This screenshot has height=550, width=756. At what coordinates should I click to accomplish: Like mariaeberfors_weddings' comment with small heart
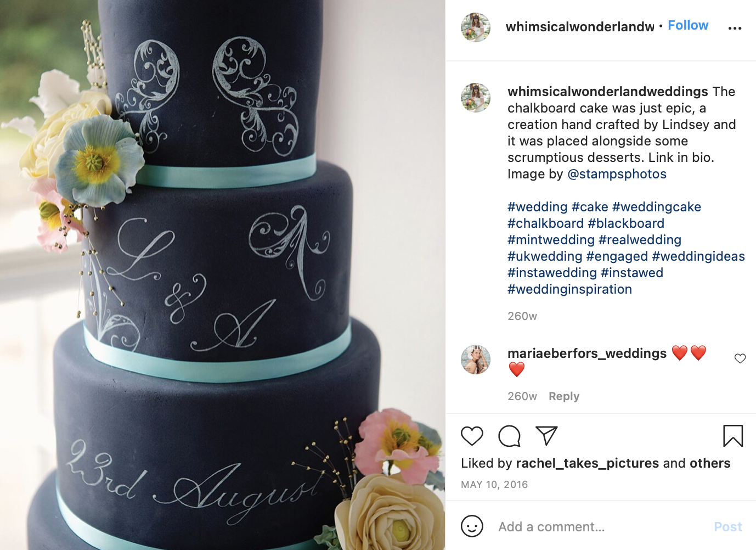pos(740,358)
